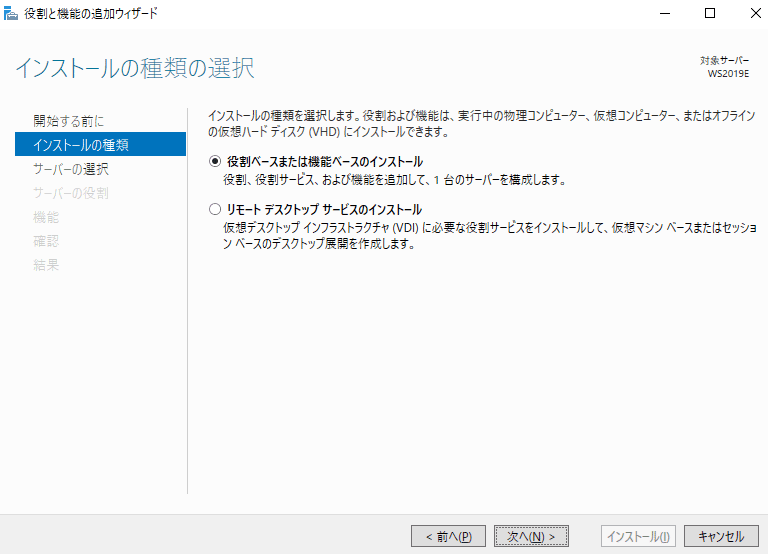Click the キャンセル button
This screenshot has height=554, width=768.
(x=721, y=536)
